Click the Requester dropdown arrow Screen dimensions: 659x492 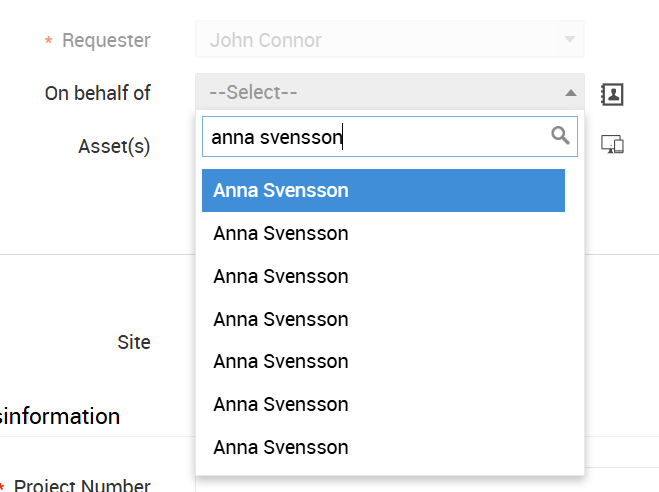[x=570, y=40]
